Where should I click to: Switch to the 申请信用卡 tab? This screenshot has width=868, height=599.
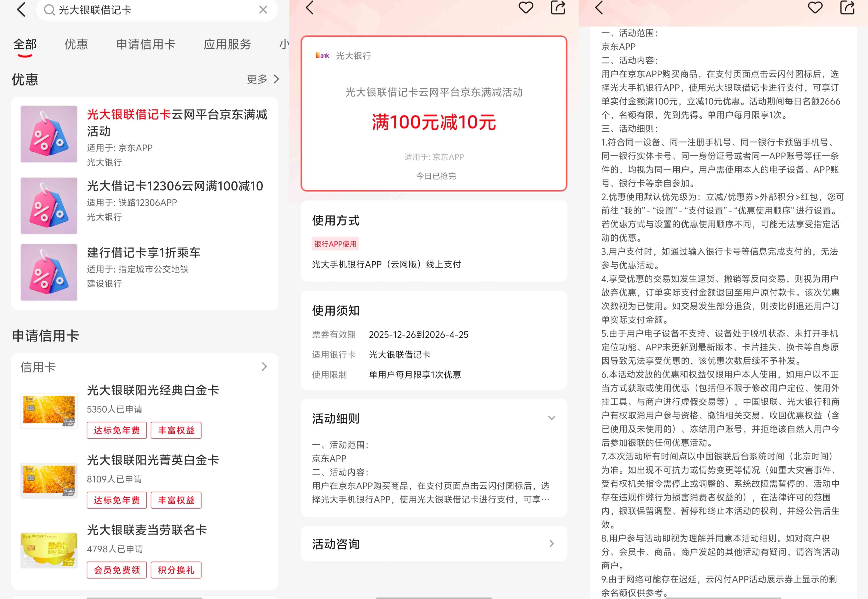pyautogui.click(x=146, y=44)
